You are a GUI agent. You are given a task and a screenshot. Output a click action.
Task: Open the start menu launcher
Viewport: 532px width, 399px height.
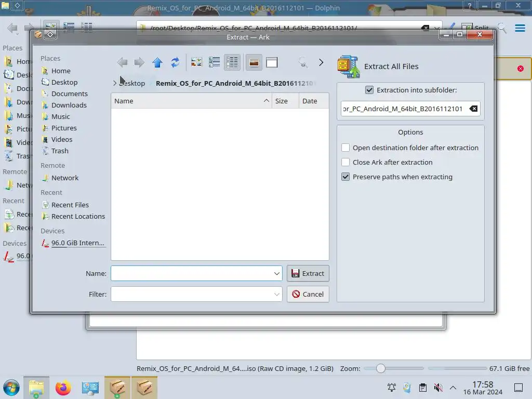tap(11, 388)
